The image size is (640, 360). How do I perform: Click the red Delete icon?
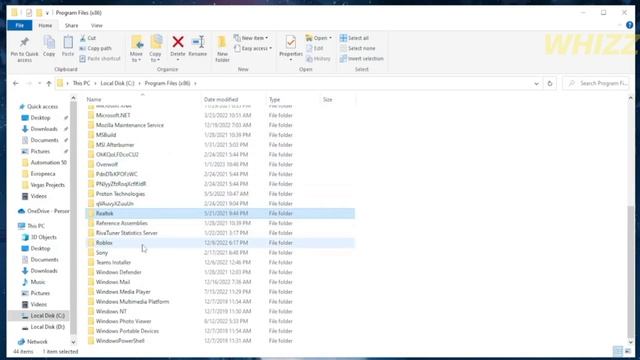[x=178, y=42]
